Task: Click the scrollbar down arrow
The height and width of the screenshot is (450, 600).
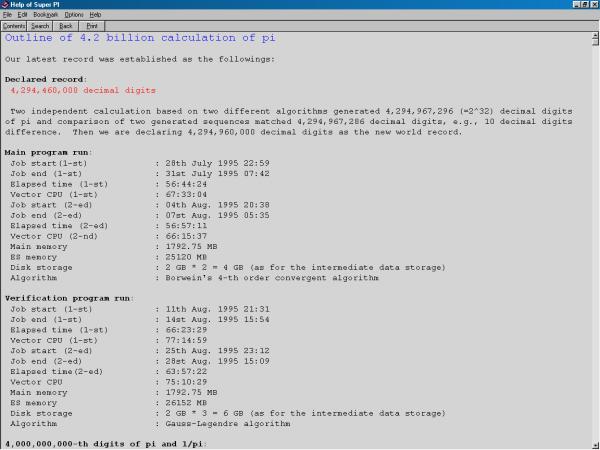Action: point(594,444)
